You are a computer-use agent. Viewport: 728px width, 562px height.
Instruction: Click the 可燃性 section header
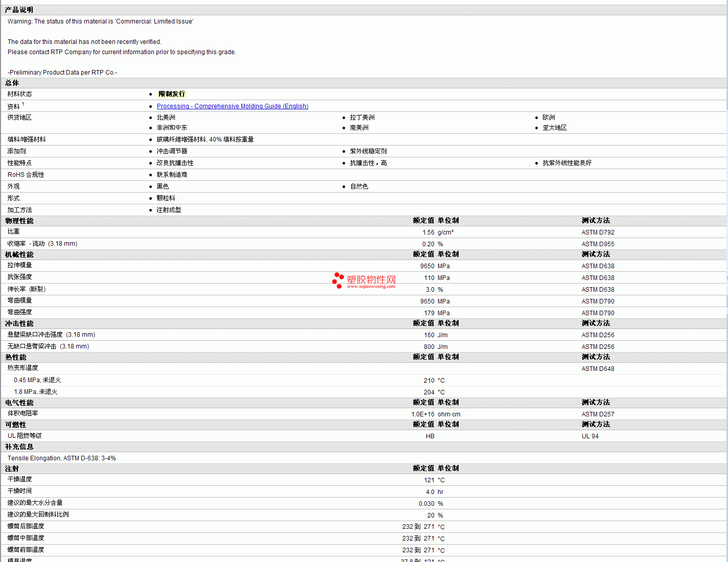[16, 425]
